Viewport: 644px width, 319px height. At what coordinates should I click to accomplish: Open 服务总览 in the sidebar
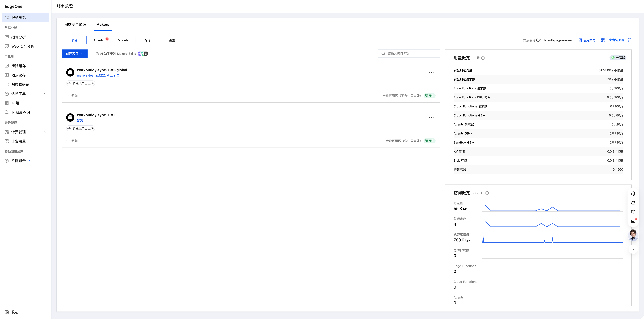pyautogui.click(x=25, y=18)
